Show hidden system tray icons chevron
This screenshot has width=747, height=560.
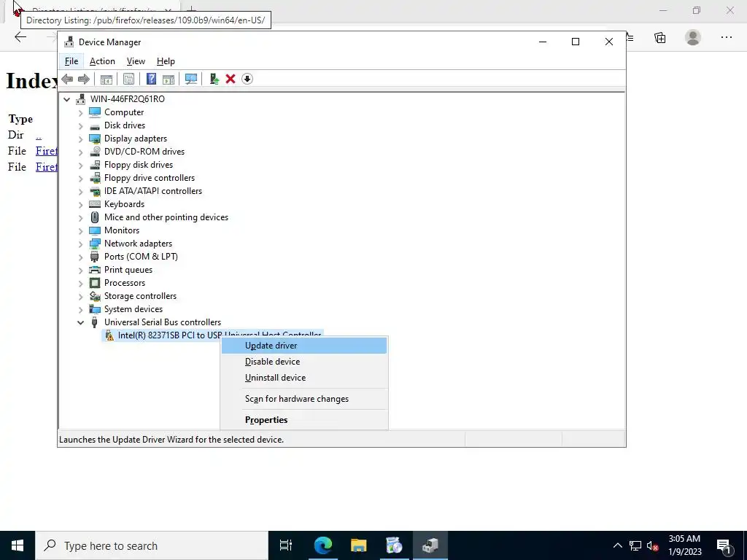617,545
